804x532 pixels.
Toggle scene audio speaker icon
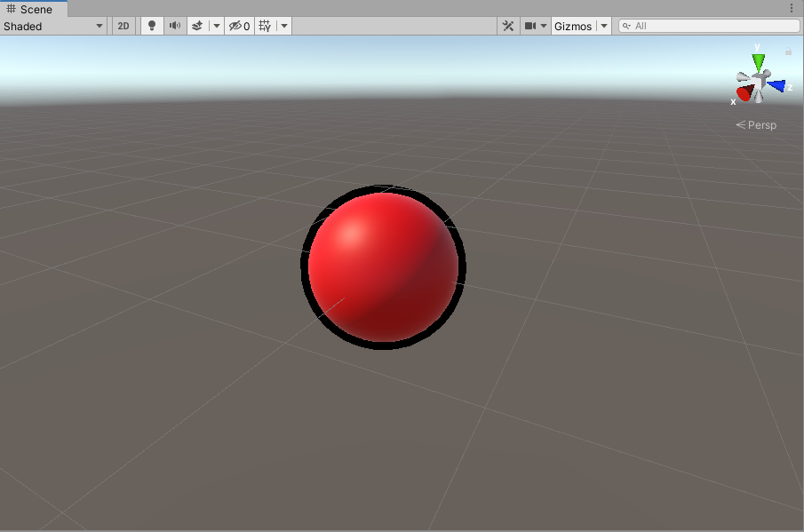[175, 26]
